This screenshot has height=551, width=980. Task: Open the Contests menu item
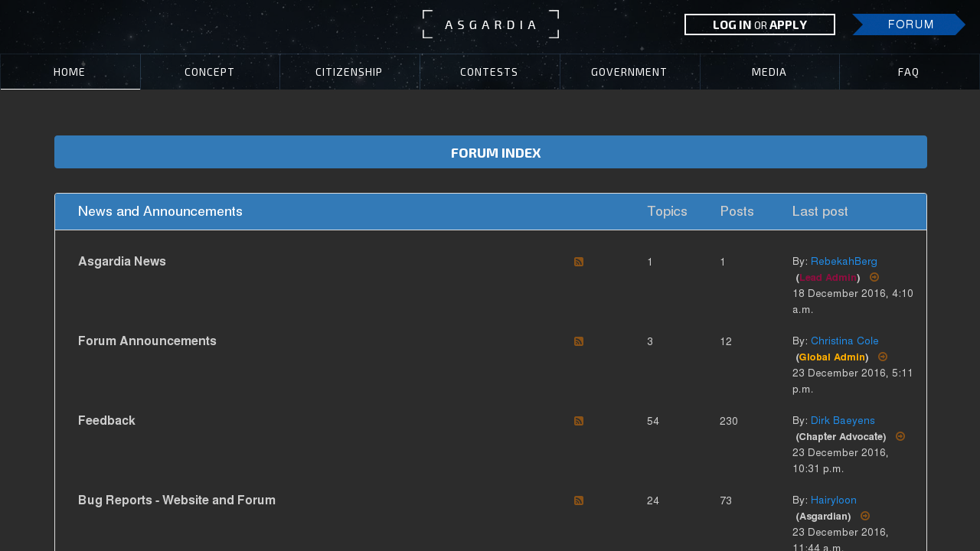click(x=489, y=72)
